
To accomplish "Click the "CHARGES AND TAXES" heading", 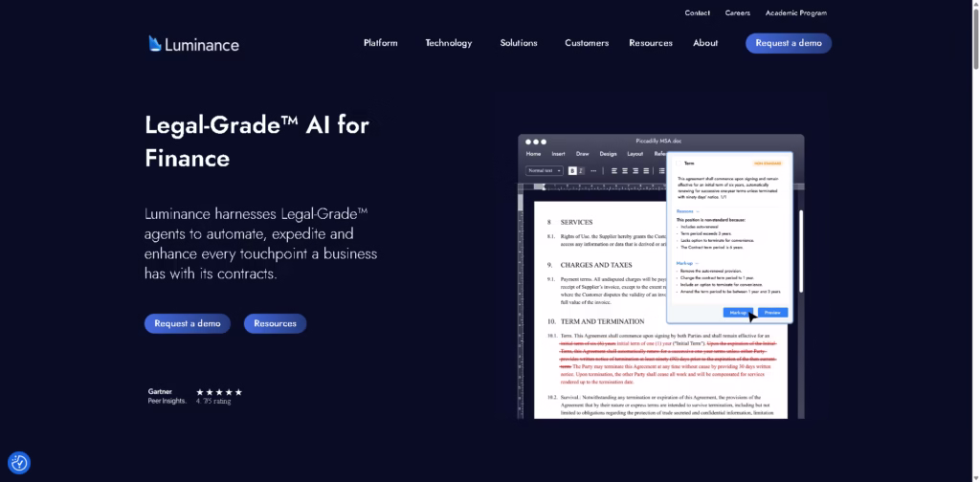I will (596, 265).
